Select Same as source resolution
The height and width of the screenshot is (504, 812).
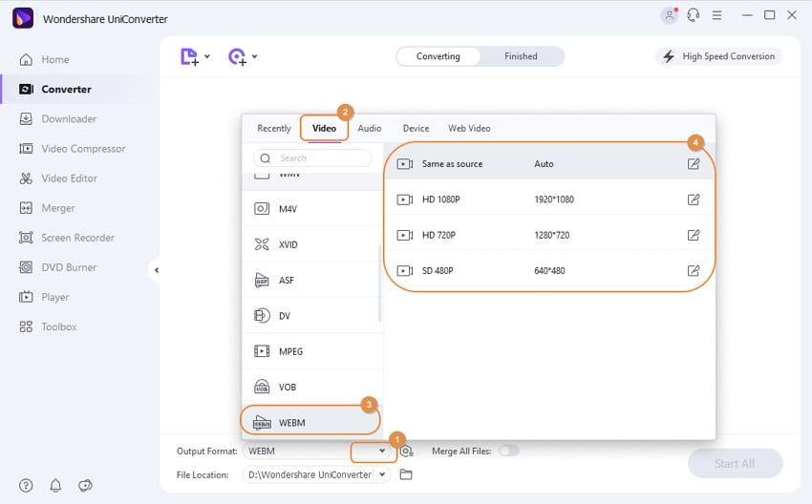click(x=549, y=164)
